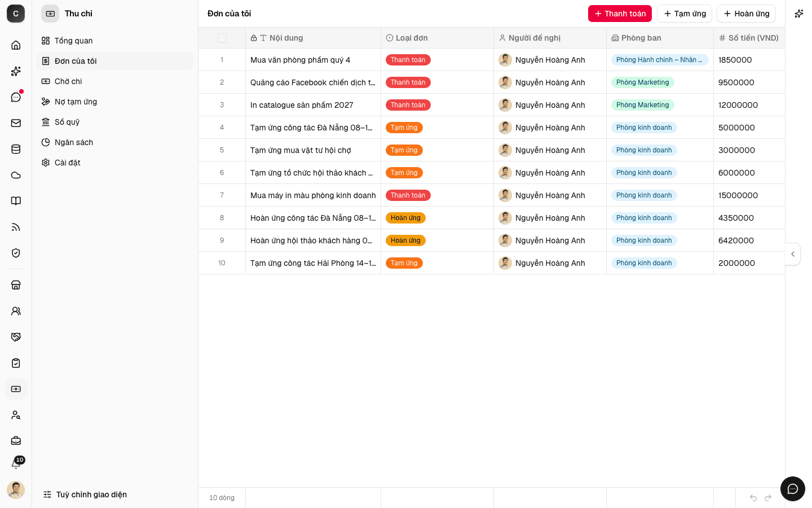Click the Số tiền (VND) column header
This screenshot has width=812, height=508.
pos(749,38)
